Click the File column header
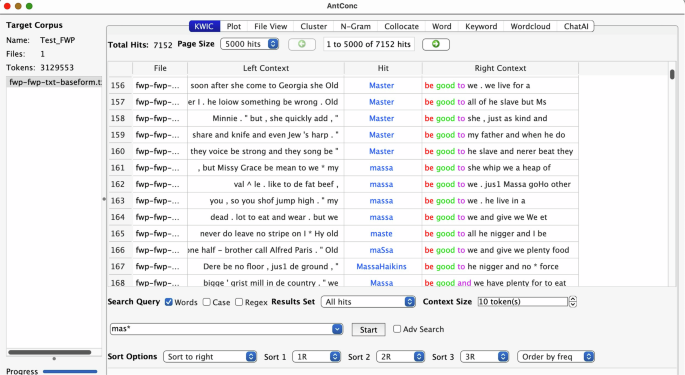685x375 pixels. click(x=160, y=68)
